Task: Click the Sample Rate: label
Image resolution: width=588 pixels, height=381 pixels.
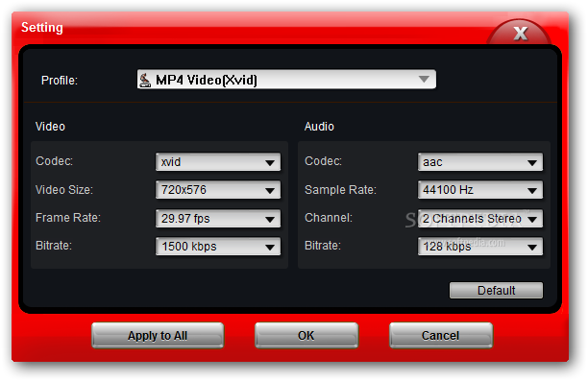Action: (x=340, y=190)
